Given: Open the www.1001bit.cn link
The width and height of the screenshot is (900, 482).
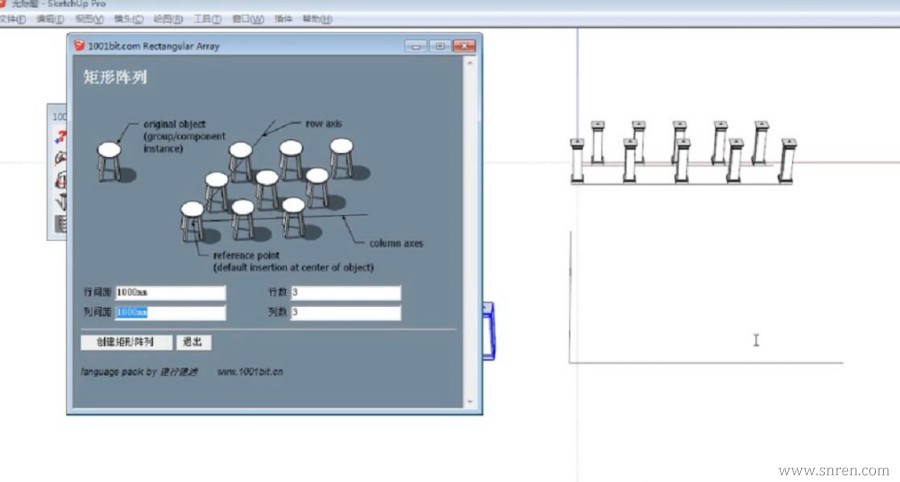Looking at the screenshot, I should click(250, 372).
